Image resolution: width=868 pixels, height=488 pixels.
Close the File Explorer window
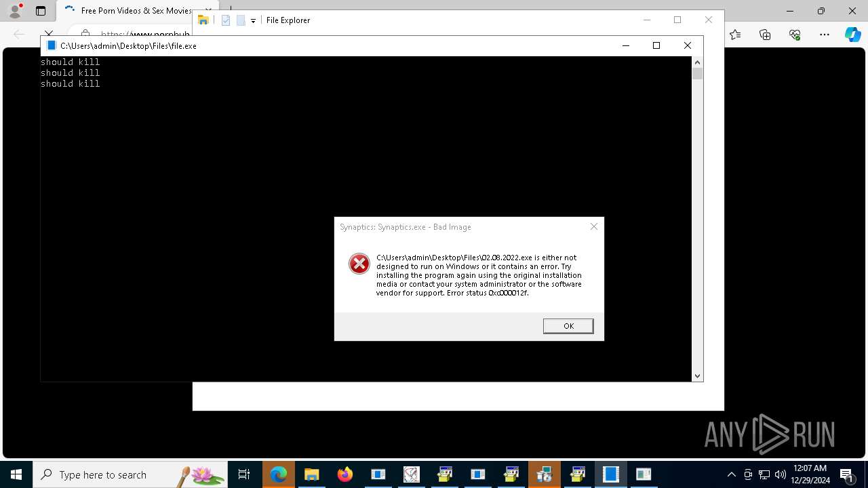pos(709,20)
